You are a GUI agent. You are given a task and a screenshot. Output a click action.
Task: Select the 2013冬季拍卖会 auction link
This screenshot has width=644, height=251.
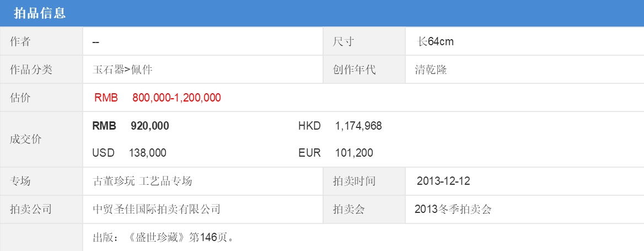coord(453,210)
